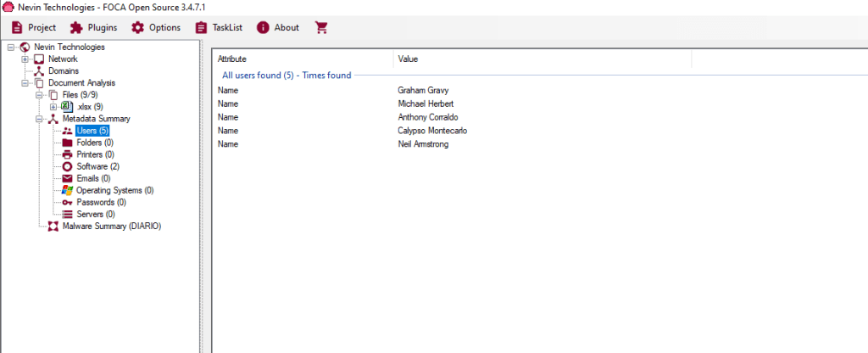The width and height of the screenshot is (868, 353).
Task: Click the Software icon in metadata summary
Action: 68,166
